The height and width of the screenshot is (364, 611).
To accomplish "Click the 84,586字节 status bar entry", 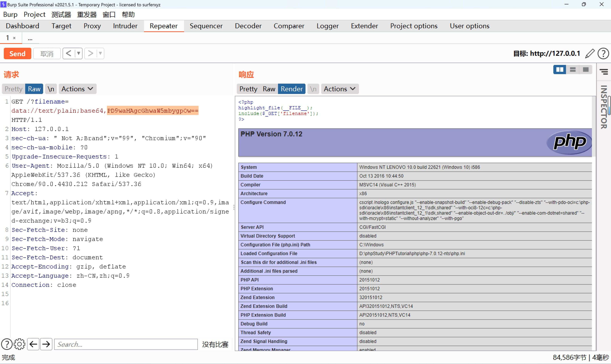I will 569,357.
